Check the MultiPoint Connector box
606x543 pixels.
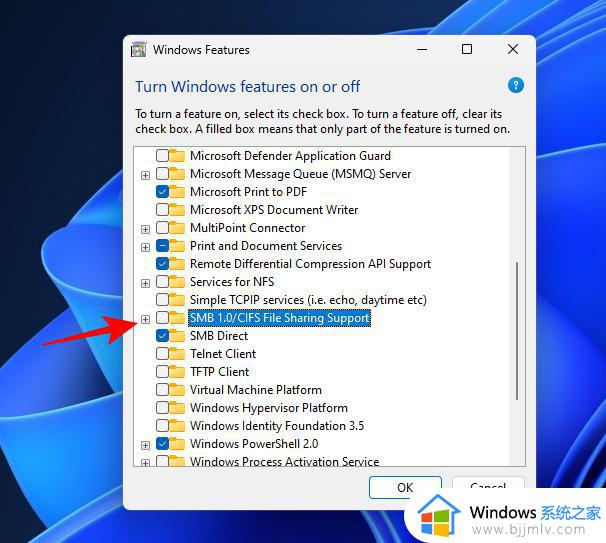pos(162,227)
